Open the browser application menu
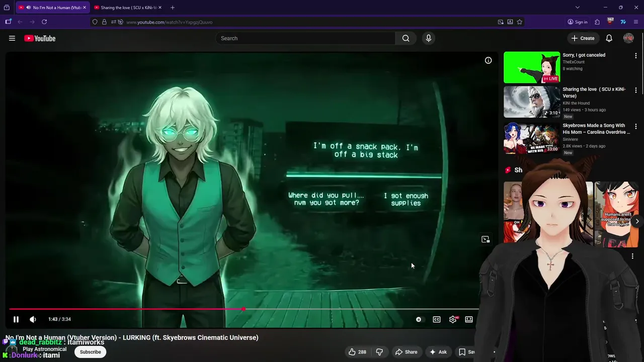Viewport: 644px width, 362px height. tap(636, 22)
